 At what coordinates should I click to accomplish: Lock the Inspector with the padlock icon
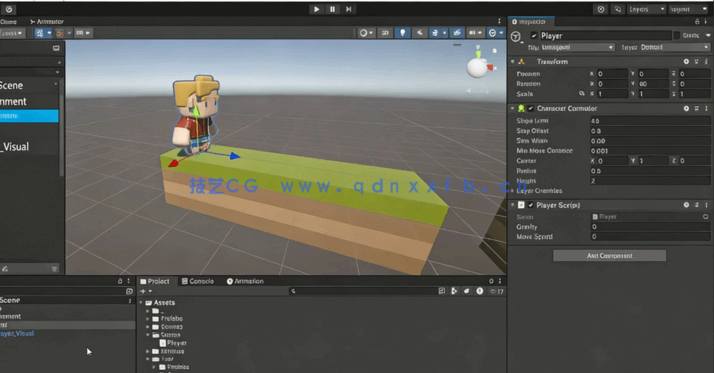coord(697,21)
